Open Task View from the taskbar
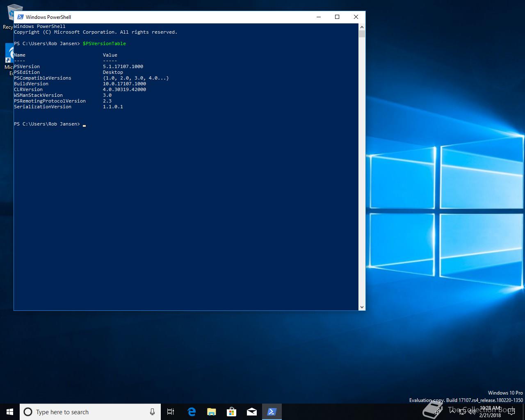The image size is (525, 420). [x=171, y=412]
